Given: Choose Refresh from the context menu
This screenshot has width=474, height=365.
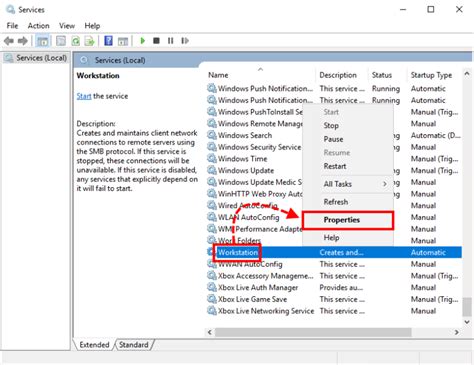Looking at the screenshot, I should [x=348, y=202].
